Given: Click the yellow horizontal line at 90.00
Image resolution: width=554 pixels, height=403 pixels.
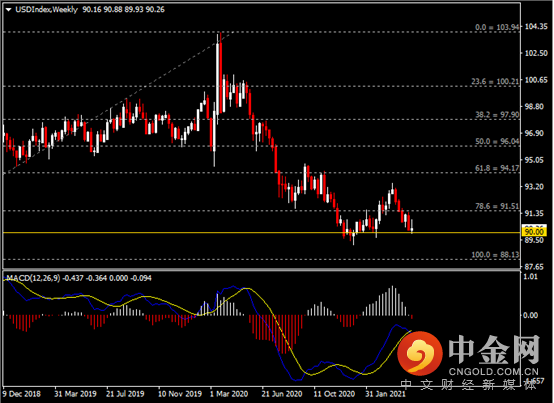Looking at the screenshot, I should 262,232.
